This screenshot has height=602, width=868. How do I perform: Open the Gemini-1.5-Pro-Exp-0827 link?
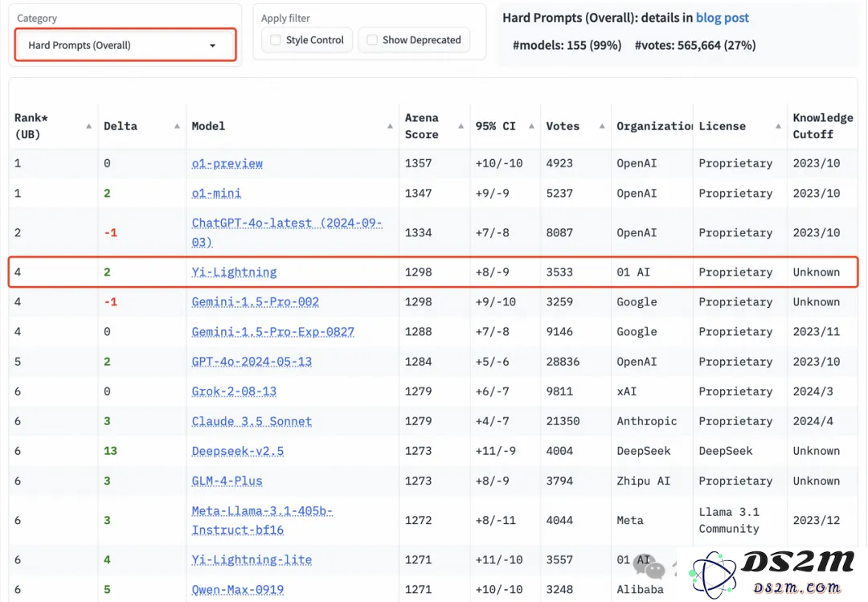coord(273,332)
